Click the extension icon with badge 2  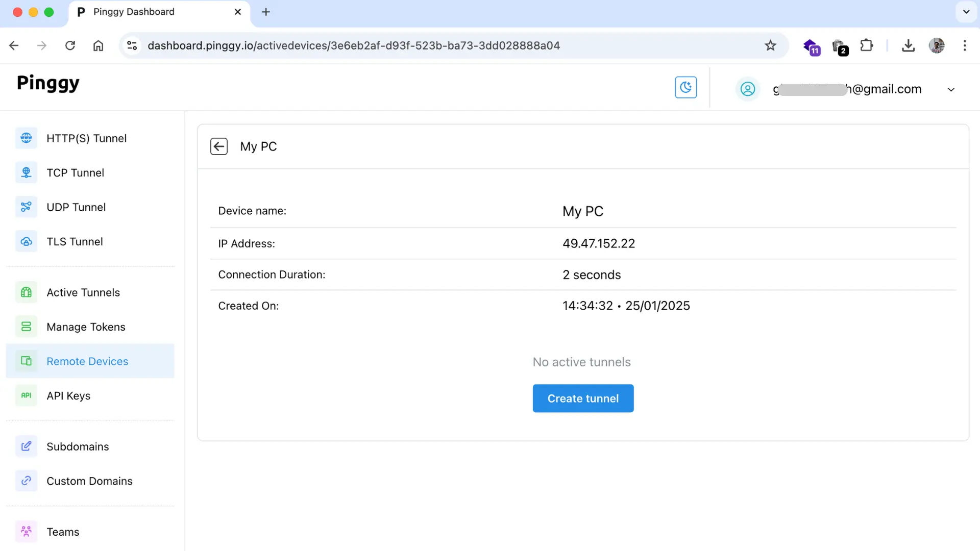[840, 47]
